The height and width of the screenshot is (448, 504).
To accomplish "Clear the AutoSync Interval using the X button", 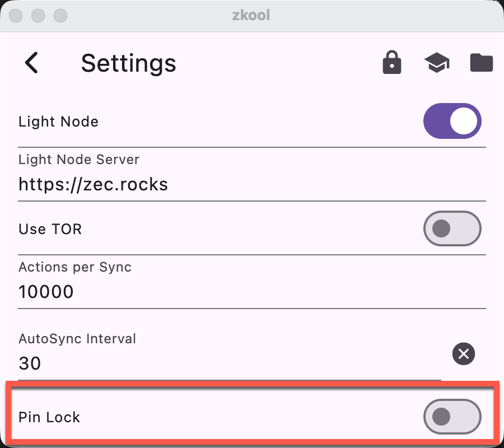I will 464,353.
